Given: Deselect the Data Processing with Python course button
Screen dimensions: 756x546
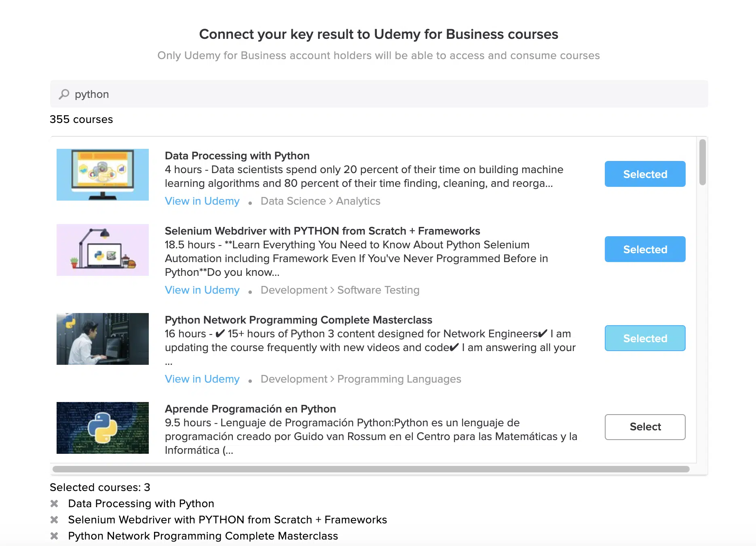Looking at the screenshot, I should (645, 174).
